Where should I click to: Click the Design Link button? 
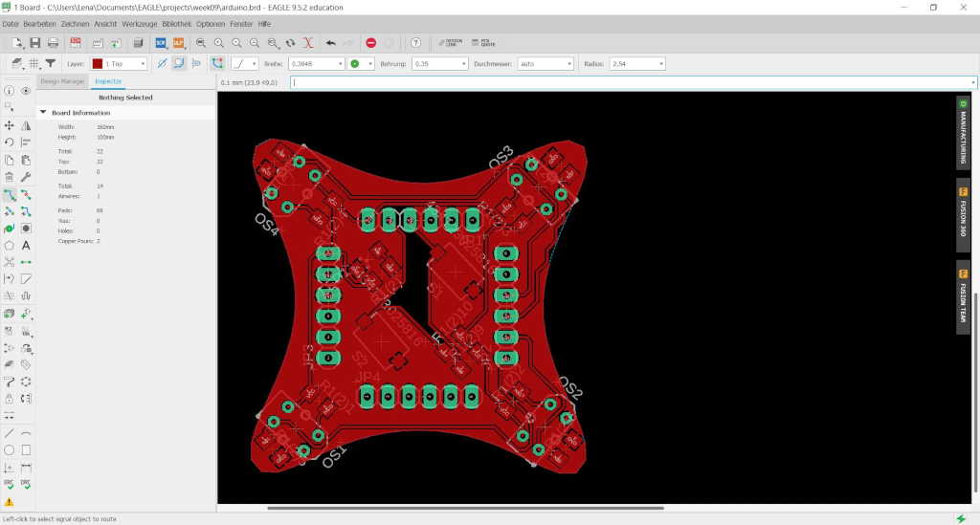click(x=451, y=43)
